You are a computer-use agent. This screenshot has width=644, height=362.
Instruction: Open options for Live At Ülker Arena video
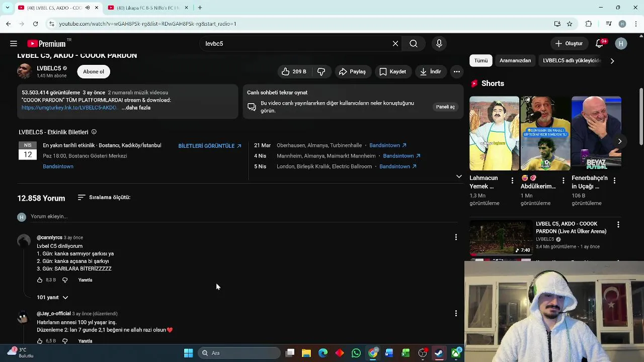pos(618,225)
